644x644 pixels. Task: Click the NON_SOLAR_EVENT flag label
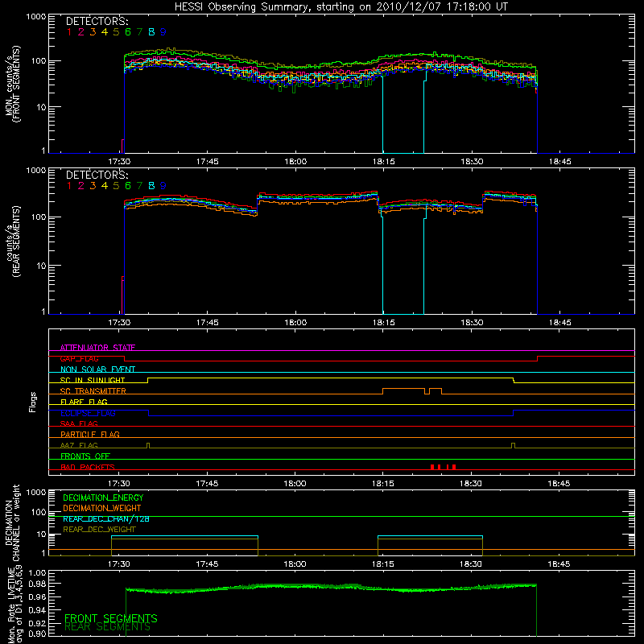pyautogui.click(x=97, y=369)
